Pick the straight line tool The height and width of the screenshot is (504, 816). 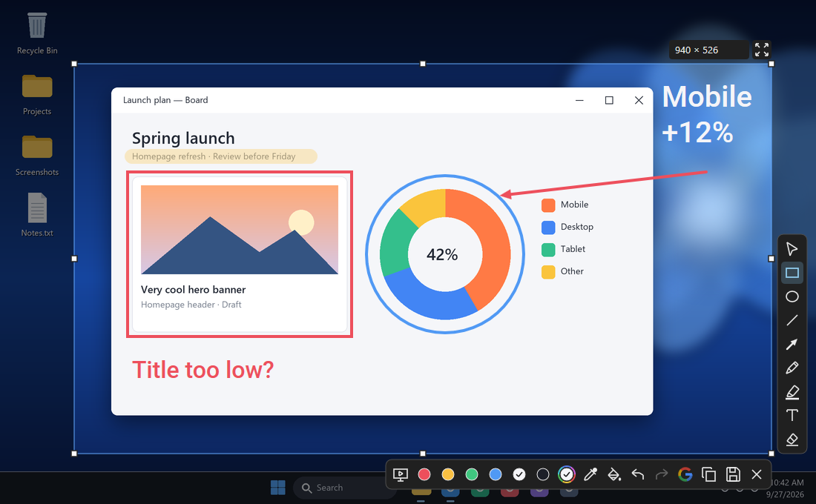(x=792, y=320)
